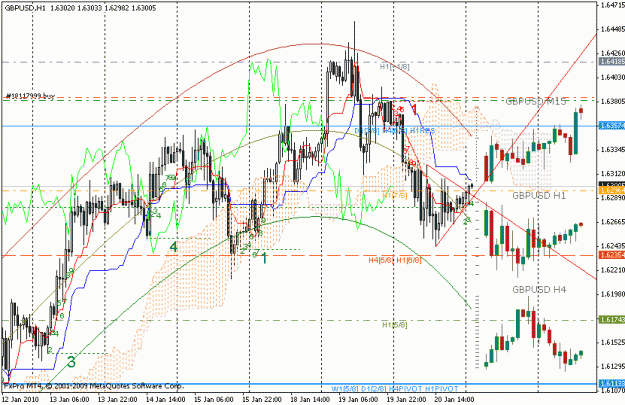Click the H1[+1/8] Murrey level label
Image resolution: width=625 pixels, height=405 pixels.
(x=394, y=67)
